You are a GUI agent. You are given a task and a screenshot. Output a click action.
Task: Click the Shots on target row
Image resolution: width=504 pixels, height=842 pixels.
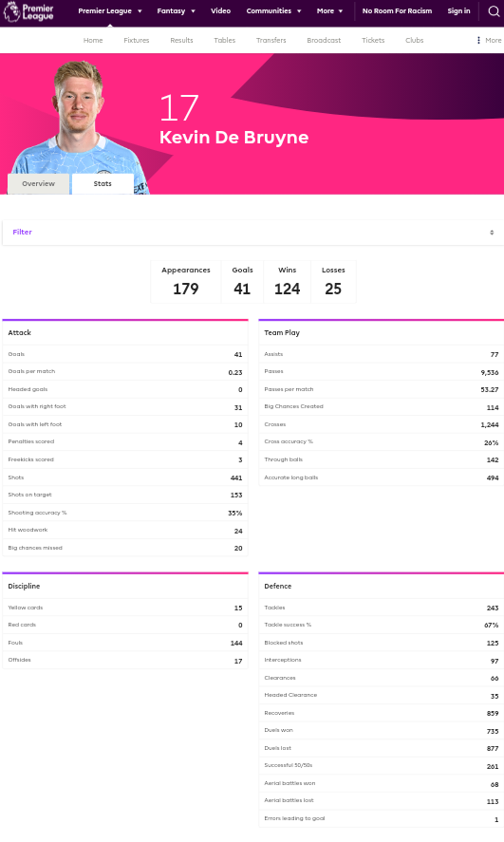[x=125, y=496]
